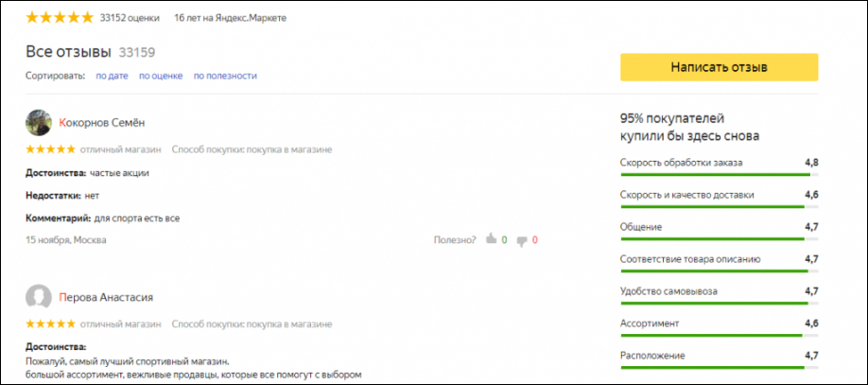The image size is (868, 385).
Task: Open the 33152 оценки ratings count
Action: coord(130,18)
